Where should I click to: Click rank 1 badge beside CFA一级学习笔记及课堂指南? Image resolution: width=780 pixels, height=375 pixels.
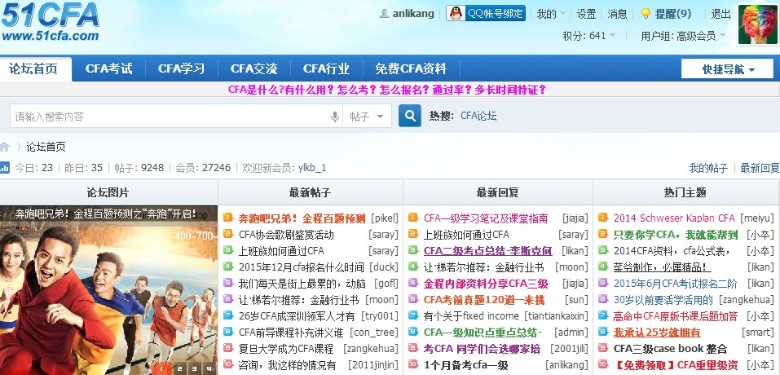[413, 218]
